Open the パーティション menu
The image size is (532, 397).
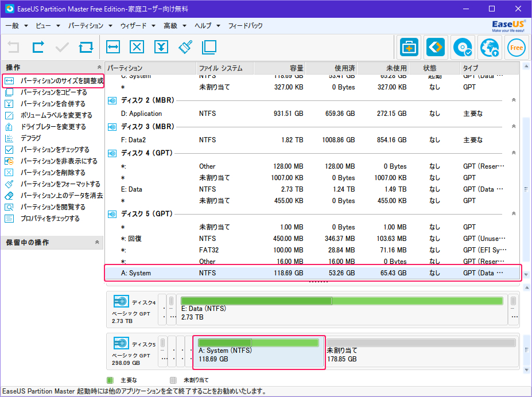[x=90, y=26]
